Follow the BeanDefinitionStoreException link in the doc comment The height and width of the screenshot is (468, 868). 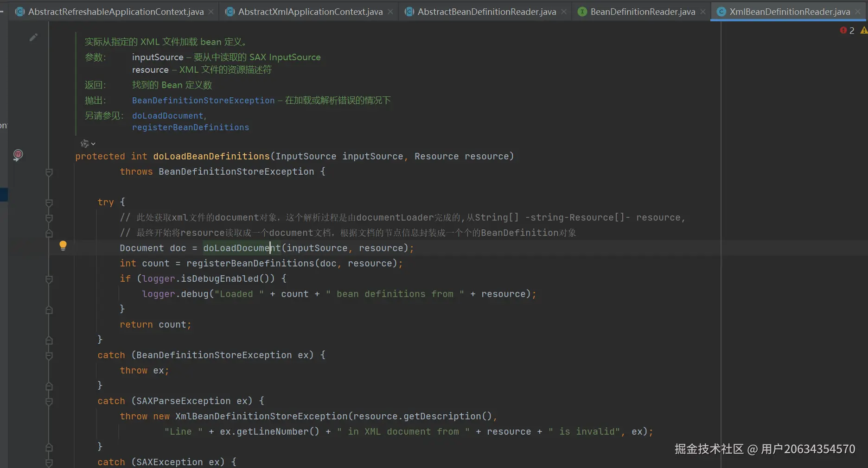click(x=204, y=101)
